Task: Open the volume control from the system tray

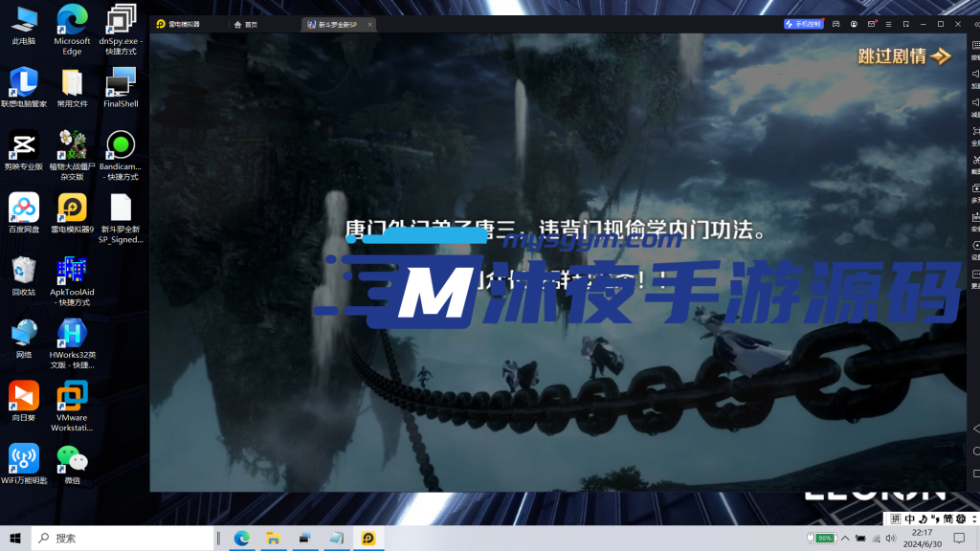Action: pos(890,538)
